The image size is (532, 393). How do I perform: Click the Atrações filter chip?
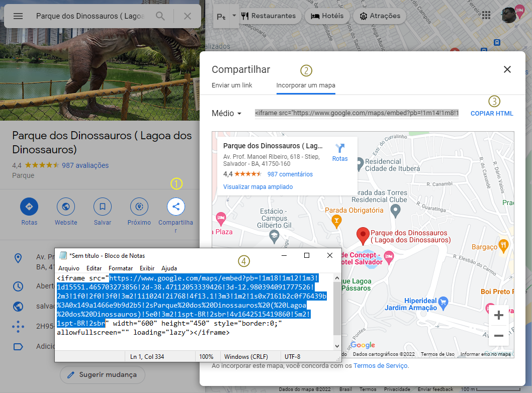380,16
